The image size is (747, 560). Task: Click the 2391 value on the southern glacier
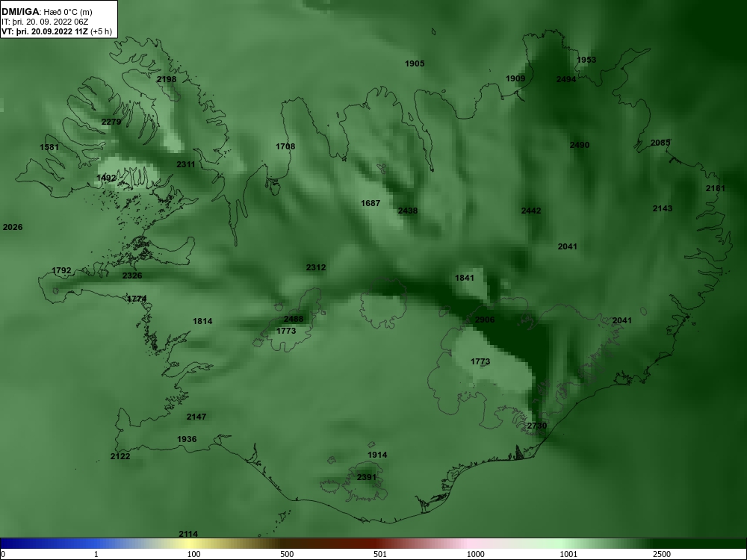pyautogui.click(x=367, y=477)
